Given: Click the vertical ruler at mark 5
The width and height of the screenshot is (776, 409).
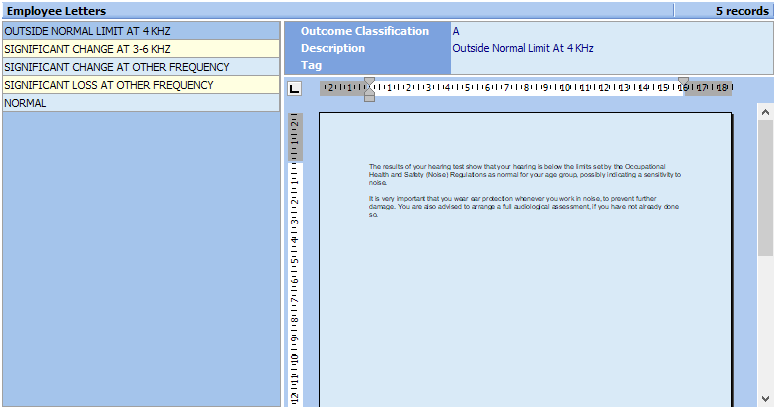Looking at the screenshot, I should coord(295,261).
